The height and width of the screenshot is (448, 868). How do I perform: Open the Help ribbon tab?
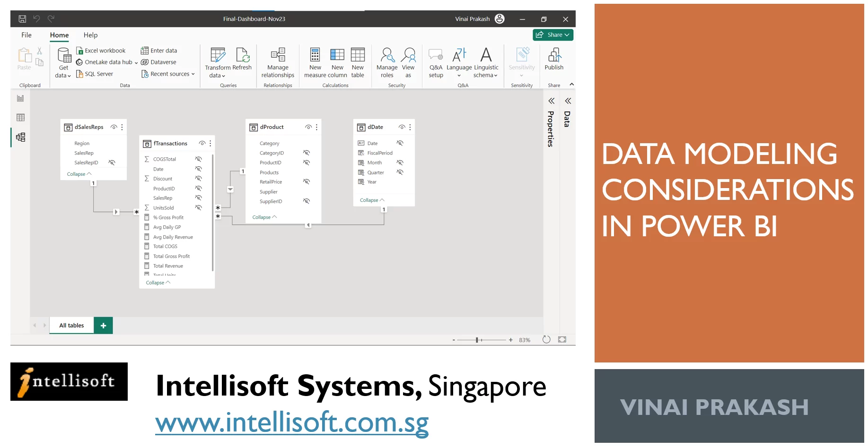[x=90, y=35]
